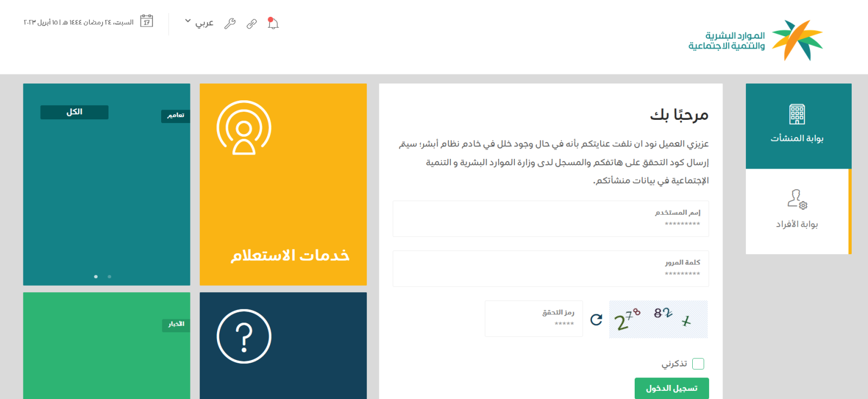Click the الكل button on teal tile
868x399 pixels.
(74, 112)
